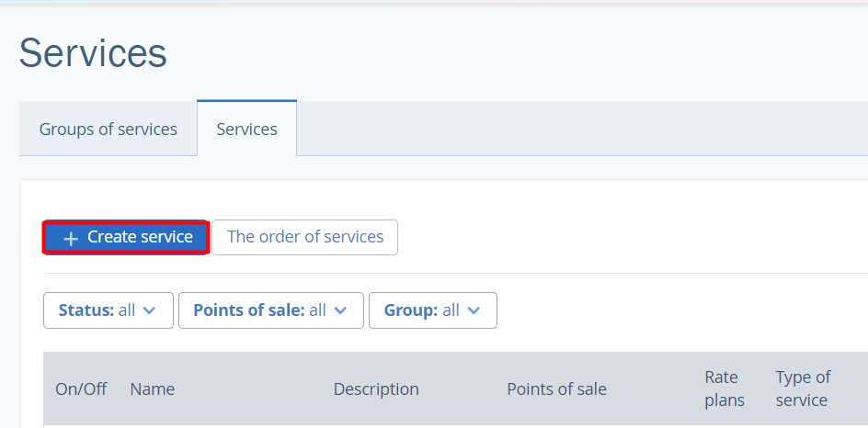This screenshot has width=868, height=428.
Task: Click the Name column header
Action: (x=153, y=389)
